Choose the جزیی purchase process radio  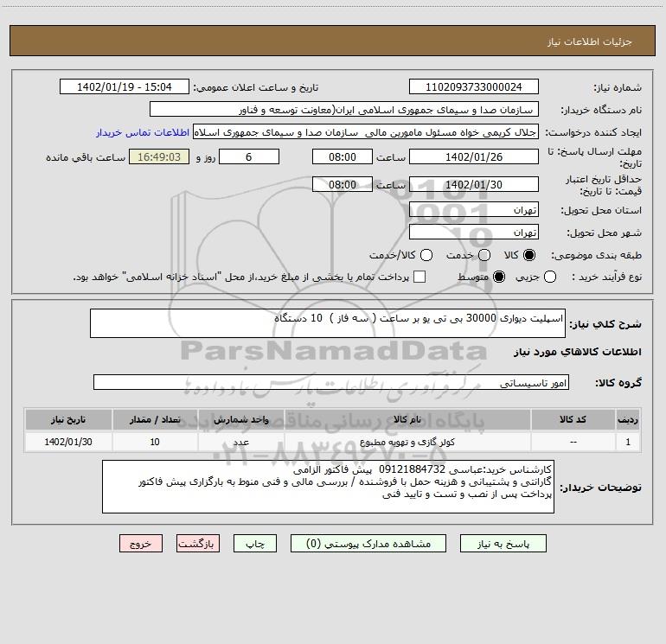click(550, 277)
